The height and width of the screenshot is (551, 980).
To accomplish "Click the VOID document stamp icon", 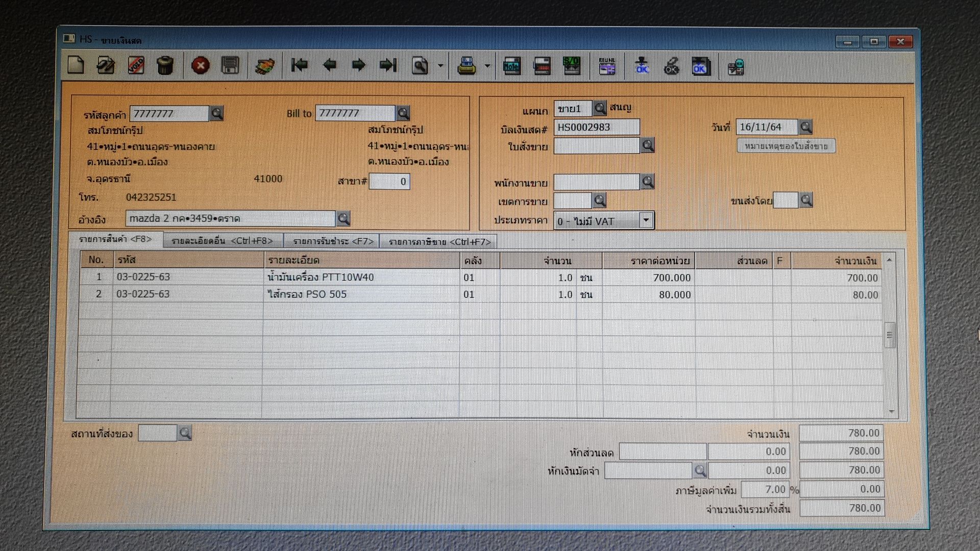I will 136,65.
